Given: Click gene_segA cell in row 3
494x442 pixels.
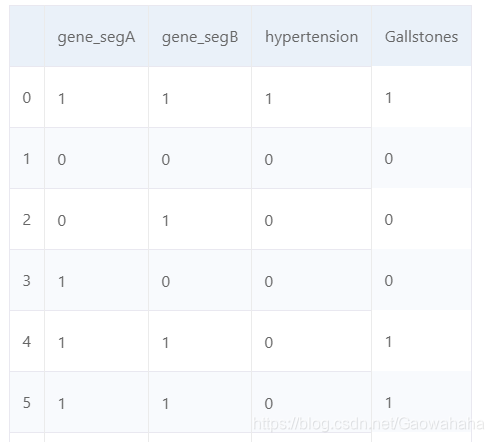Looking at the screenshot, I should (x=96, y=281).
